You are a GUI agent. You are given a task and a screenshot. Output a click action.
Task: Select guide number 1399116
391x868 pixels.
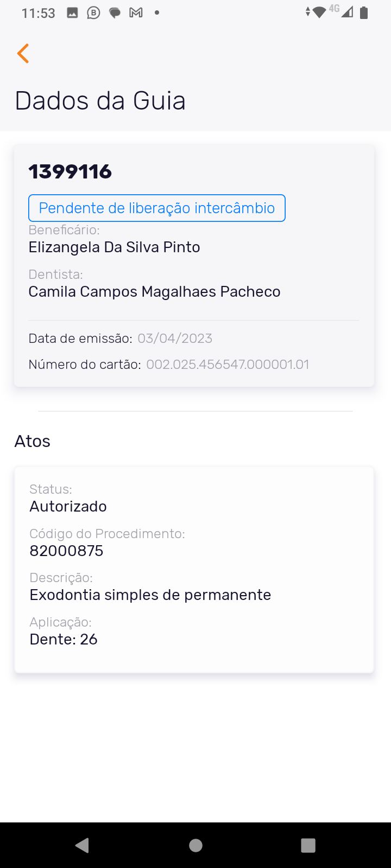click(x=70, y=171)
